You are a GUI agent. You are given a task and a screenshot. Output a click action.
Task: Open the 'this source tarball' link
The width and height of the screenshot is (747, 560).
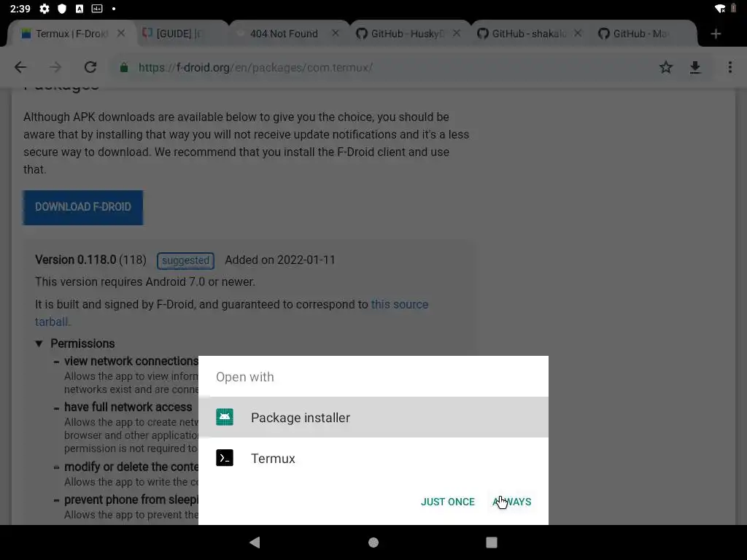[x=399, y=304]
